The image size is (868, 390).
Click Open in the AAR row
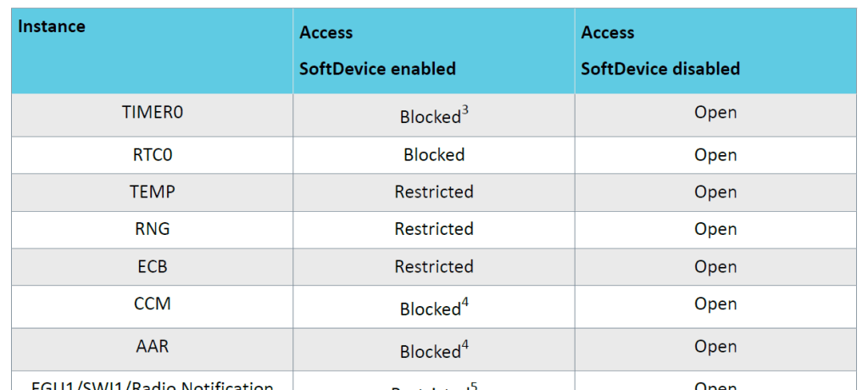715,346
